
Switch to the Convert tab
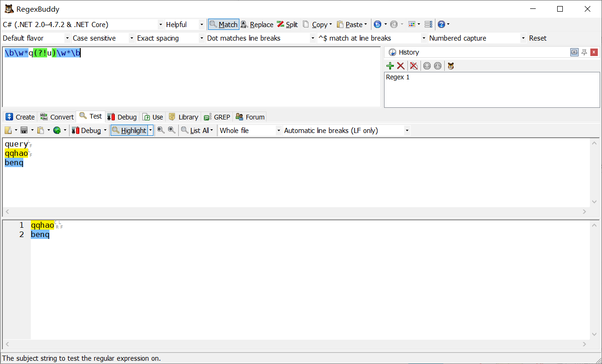(x=57, y=117)
